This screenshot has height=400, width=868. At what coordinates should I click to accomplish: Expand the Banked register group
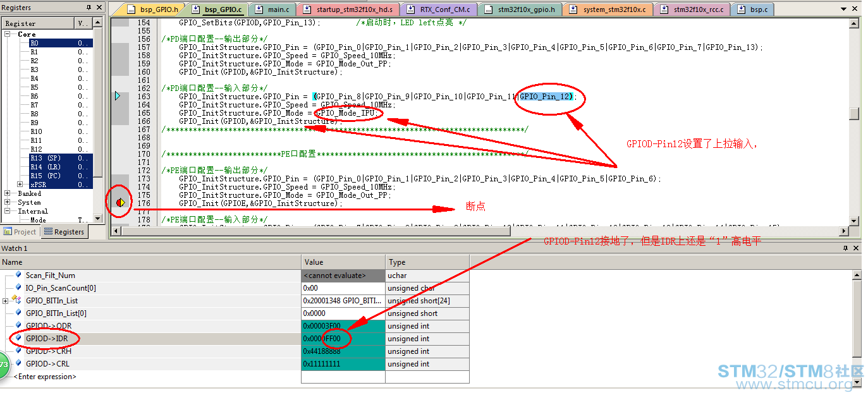9,193
